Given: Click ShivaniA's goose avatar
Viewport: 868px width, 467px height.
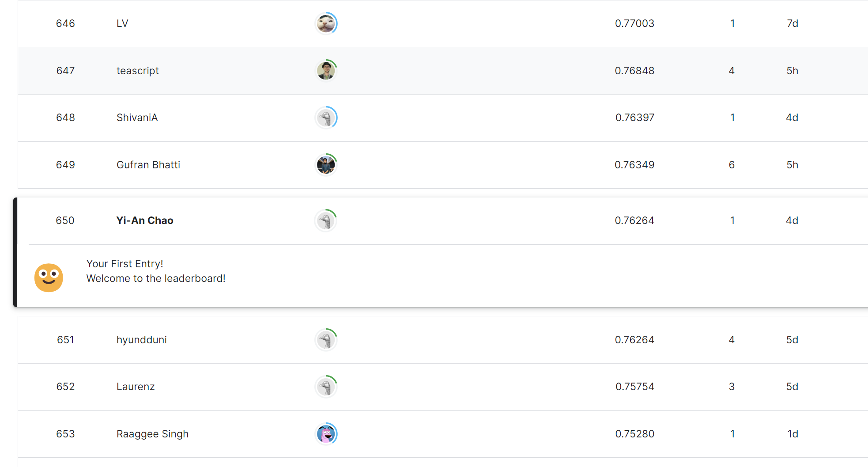Looking at the screenshot, I should [326, 118].
